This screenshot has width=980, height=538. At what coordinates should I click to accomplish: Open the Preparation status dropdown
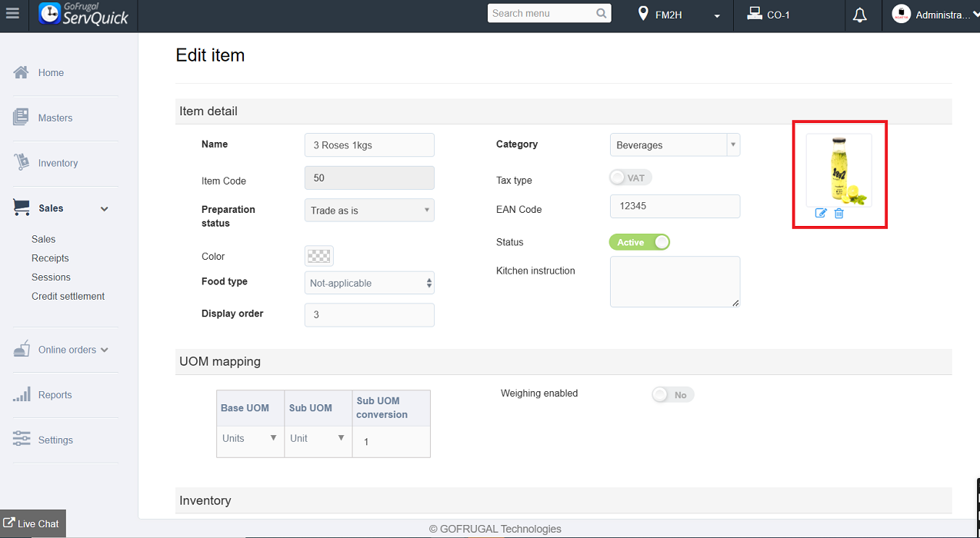point(369,210)
